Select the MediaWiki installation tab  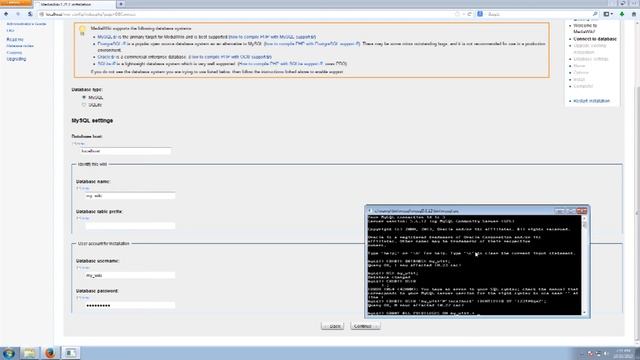pos(74,4)
